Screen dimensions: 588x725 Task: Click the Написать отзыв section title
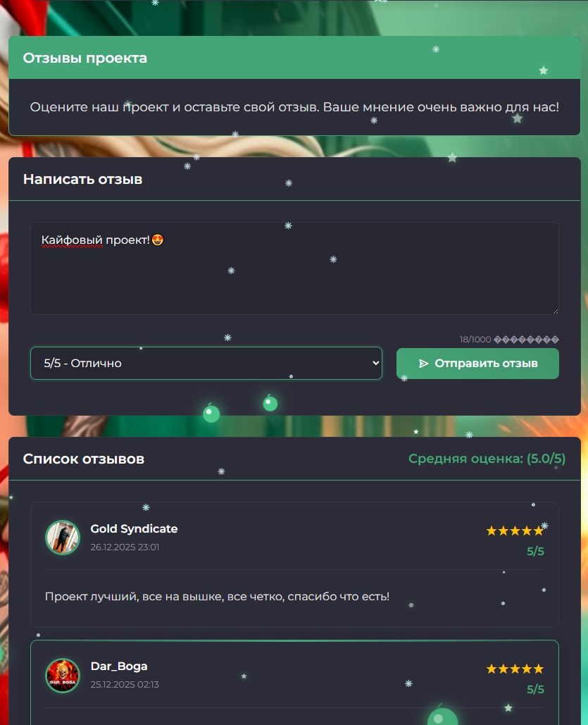pos(83,179)
